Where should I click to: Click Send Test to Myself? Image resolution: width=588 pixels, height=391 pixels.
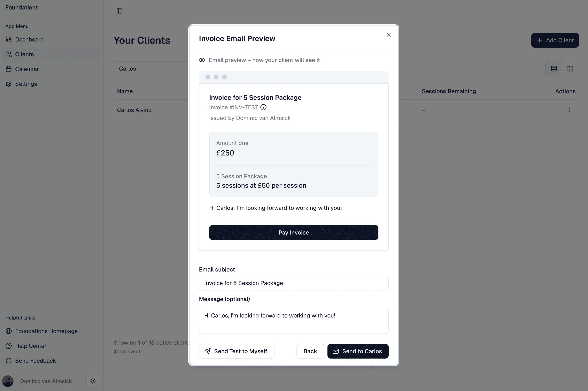[x=236, y=351]
